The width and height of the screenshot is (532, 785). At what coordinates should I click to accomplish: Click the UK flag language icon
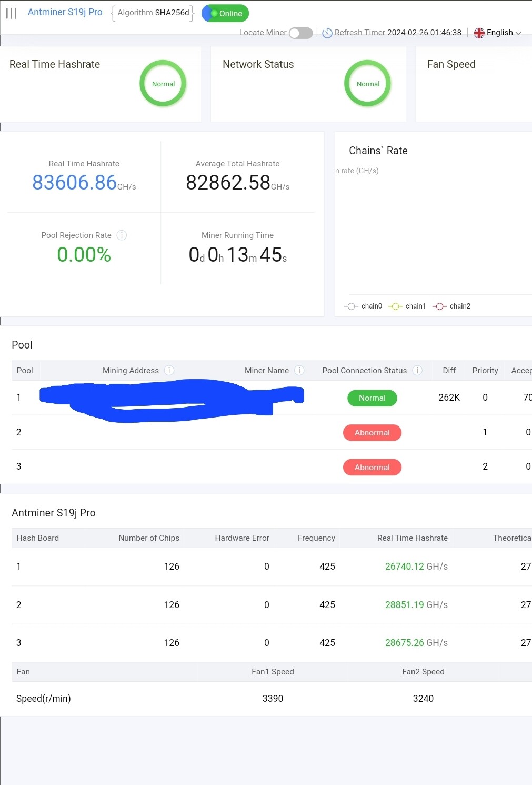pyautogui.click(x=479, y=33)
